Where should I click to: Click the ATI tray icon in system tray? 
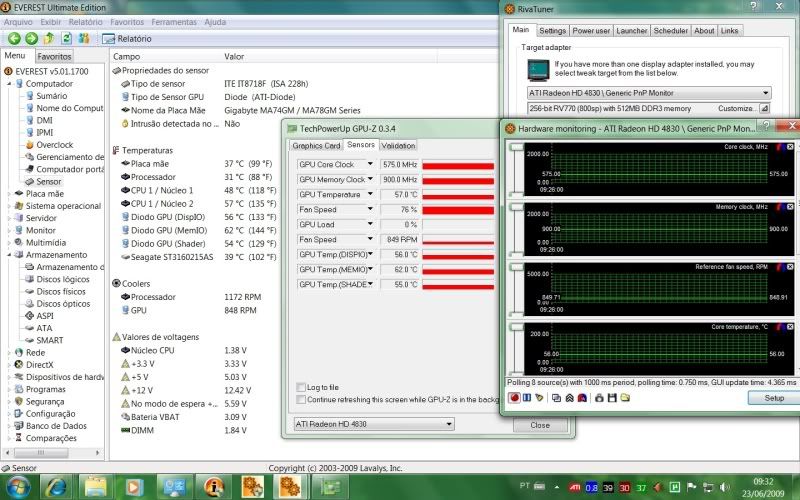[x=575, y=488]
